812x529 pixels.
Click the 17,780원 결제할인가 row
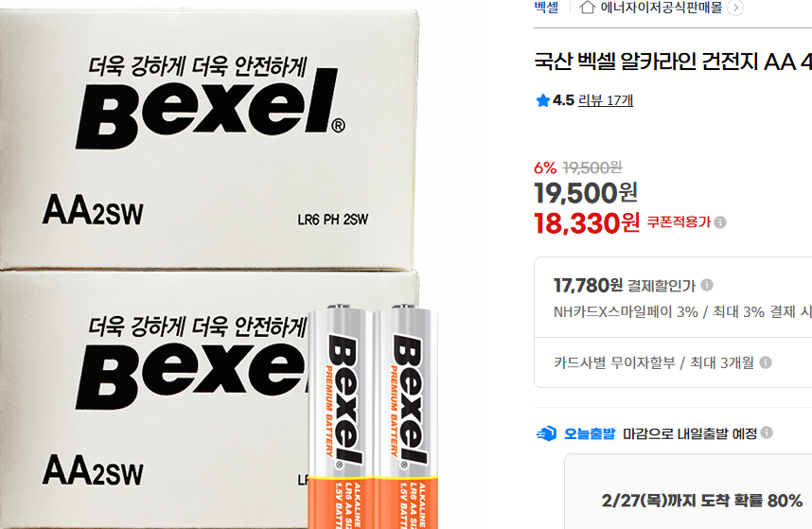pos(673,297)
